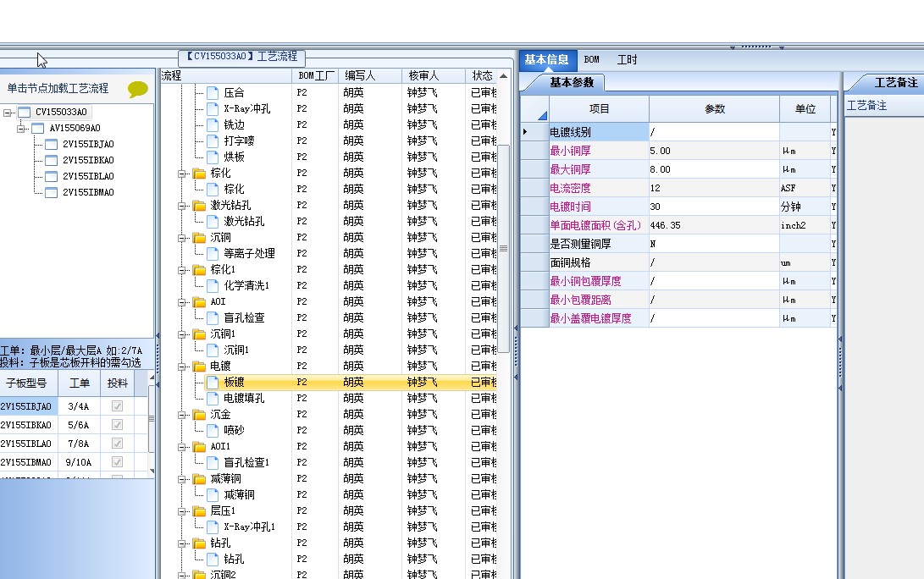Select the 2V155IBJA0 cell in sub-board table

(x=28, y=405)
